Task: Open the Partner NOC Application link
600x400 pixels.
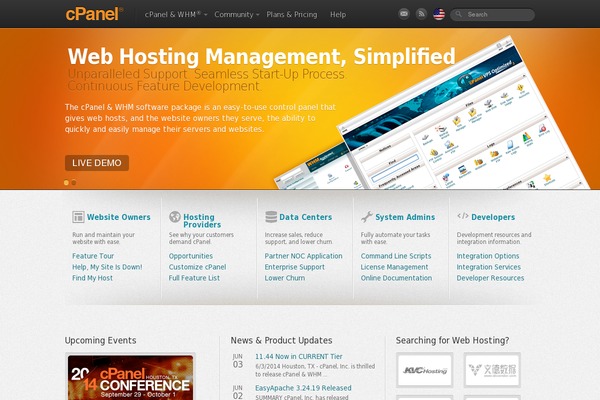Action: 303,256
